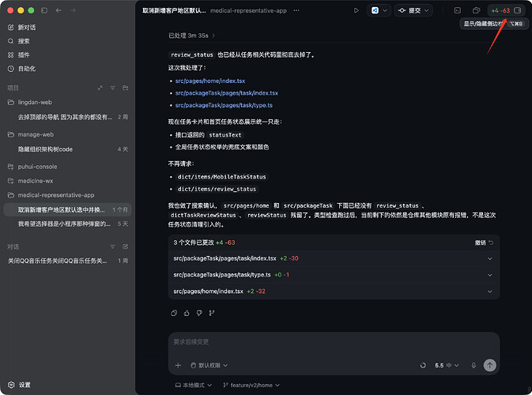532x395 pixels.
Task: Click new chat compose icon in 对话 header
Action: pos(125,246)
